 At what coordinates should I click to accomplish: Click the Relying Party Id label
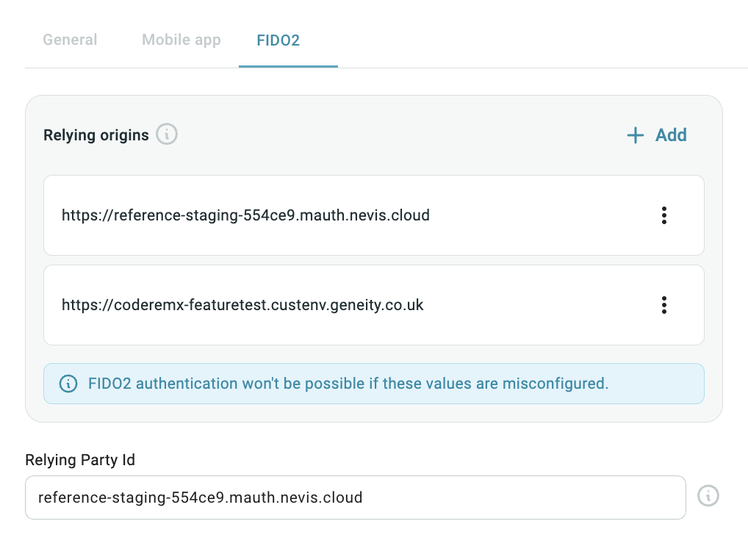80,460
